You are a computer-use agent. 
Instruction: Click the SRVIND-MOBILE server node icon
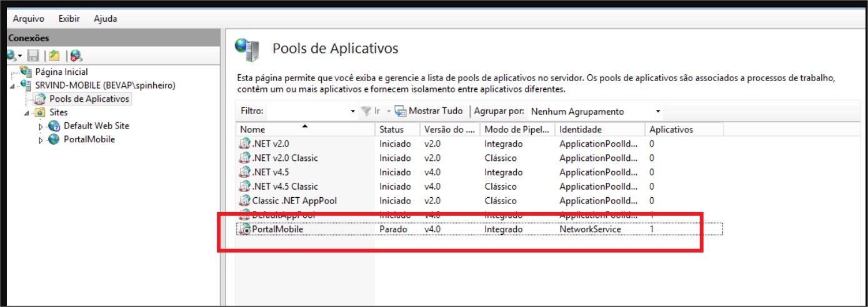click(x=27, y=85)
